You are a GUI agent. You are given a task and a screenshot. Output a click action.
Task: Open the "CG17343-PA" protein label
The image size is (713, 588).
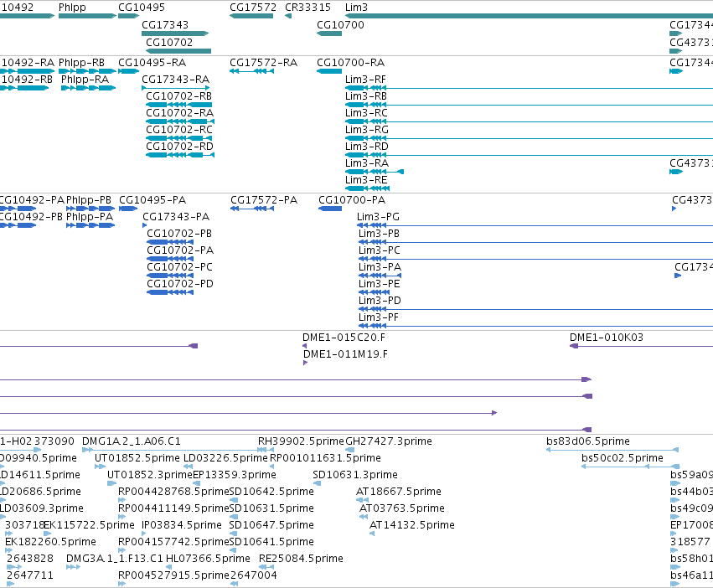tap(176, 217)
